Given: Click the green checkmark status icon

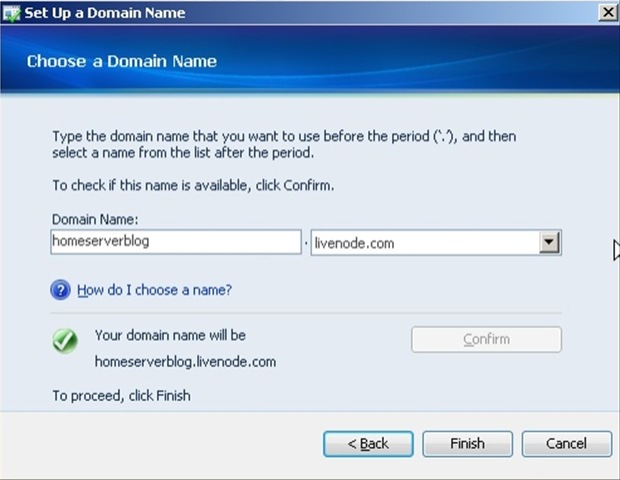Looking at the screenshot, I should [x=65, y=341].
